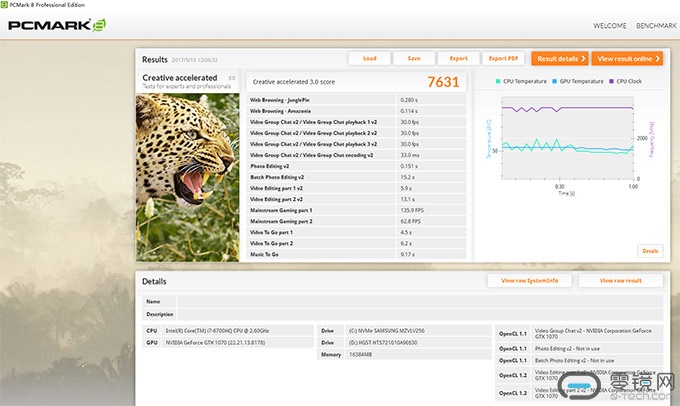The width and height of the screenshot is (680, 406).
Task: Toggle CPU Temperature legend swatch
Action: (498, 81)
